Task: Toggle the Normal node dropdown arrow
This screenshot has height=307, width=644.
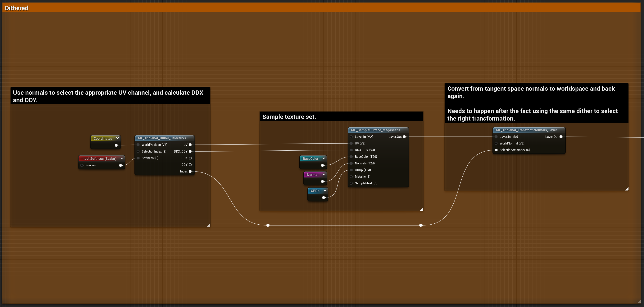Action: pyautogui.click(x=324, y=174)
